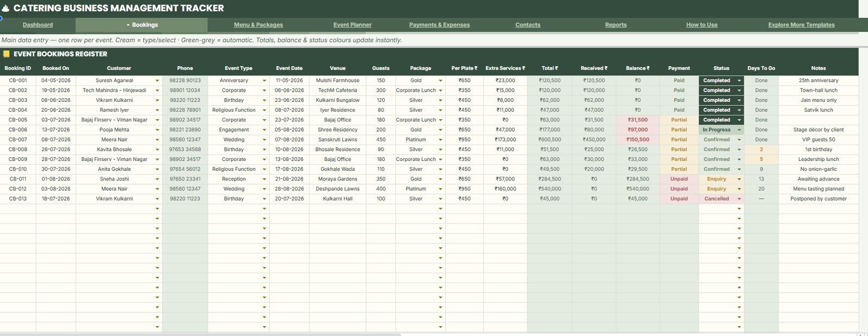Image resolution: width=868 pixels, height=336 pixels.
Task: Select notes cell Menu tasting planned
Action: (819, 189)
